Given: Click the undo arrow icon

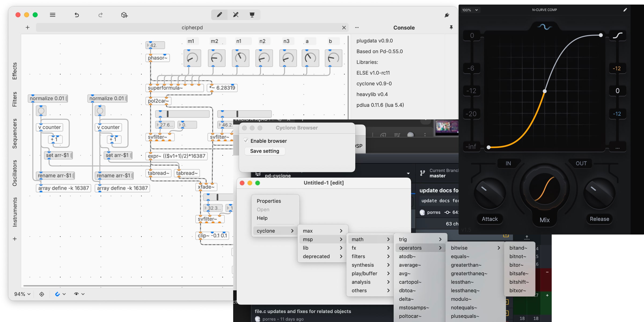Looking at the screenshot, I should click(77, 15).
